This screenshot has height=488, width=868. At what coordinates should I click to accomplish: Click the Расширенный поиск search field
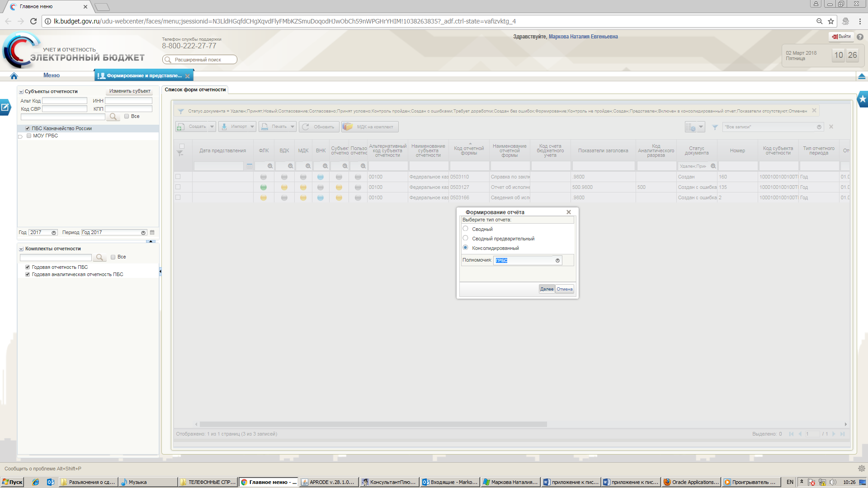(x=200, y=60)
